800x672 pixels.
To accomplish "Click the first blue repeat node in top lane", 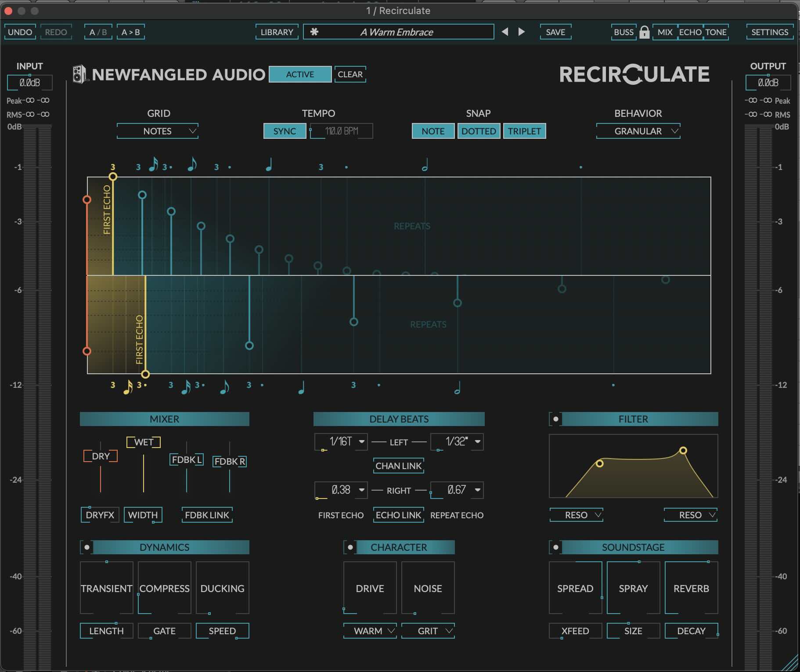I will point(142,195).
